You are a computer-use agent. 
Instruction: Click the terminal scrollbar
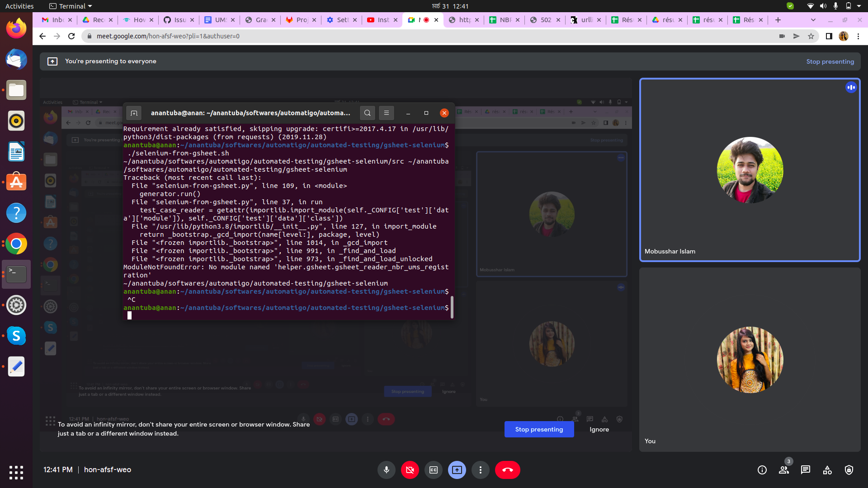pos(452,307)
